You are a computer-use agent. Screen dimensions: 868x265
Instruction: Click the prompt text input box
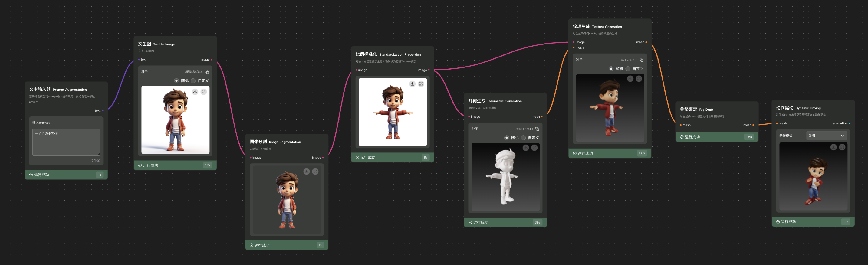tap(66, 142)
